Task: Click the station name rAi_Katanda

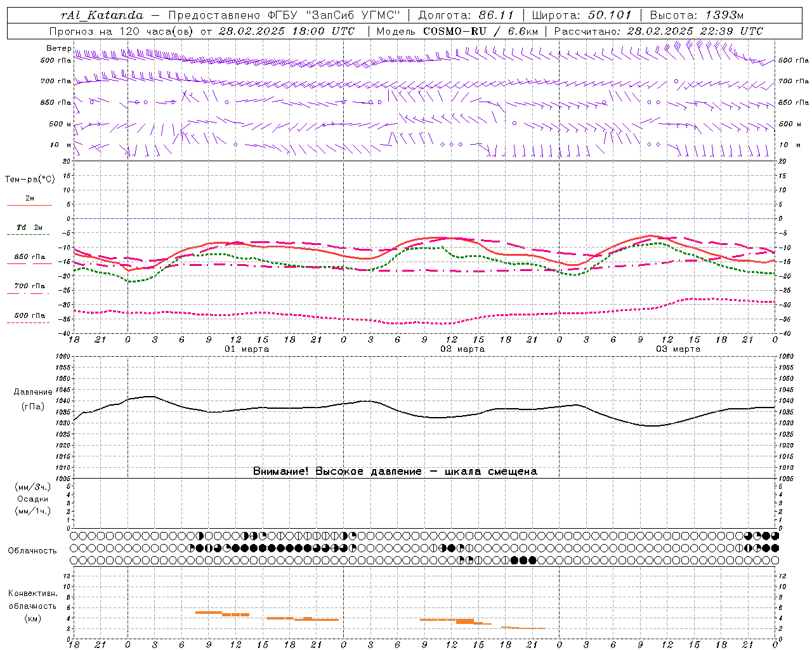Action: [102, 15]
